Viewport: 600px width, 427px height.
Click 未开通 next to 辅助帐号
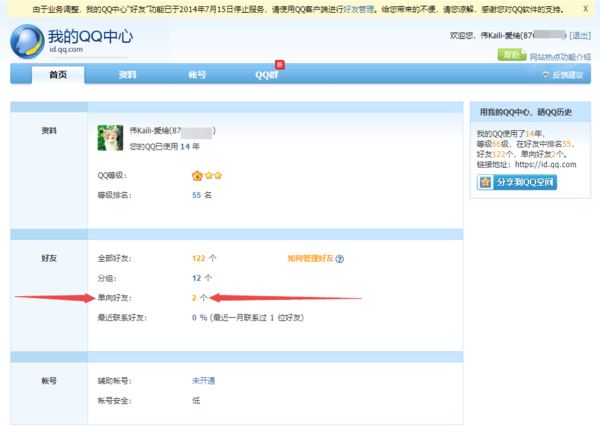(203, 381)
